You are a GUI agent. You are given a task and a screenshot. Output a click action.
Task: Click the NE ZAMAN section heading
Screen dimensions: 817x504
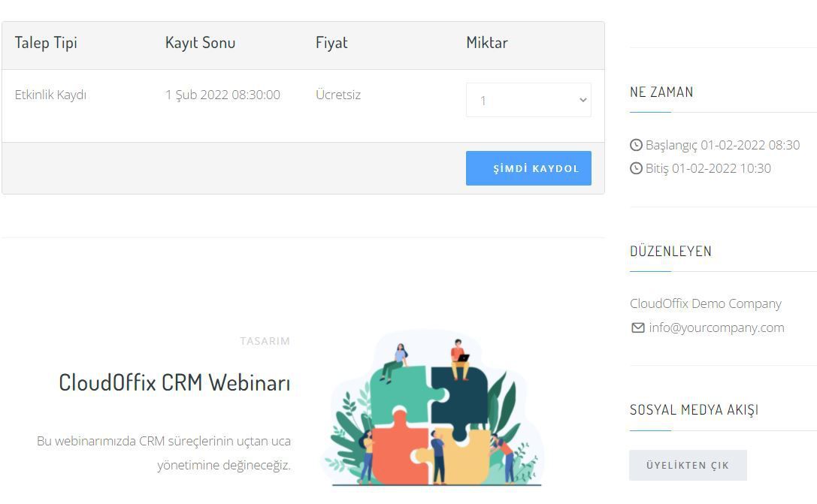click(661, 92)
